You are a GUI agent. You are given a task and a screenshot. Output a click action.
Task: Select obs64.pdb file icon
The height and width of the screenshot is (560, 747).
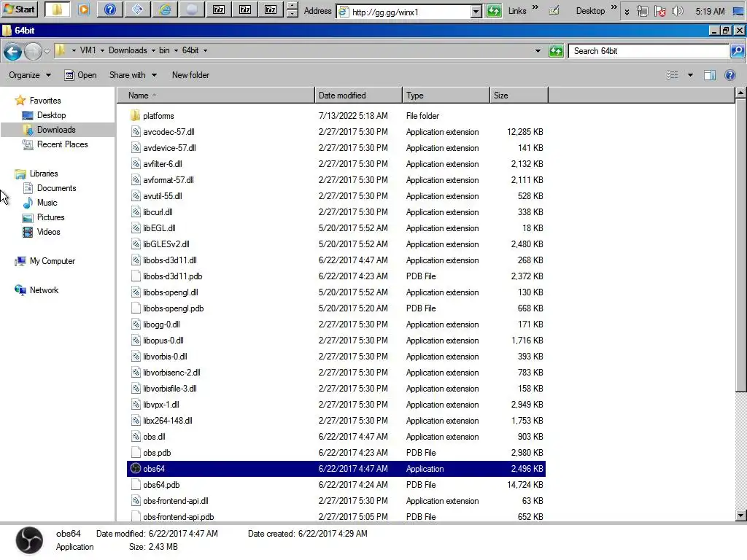tap(135, 485)
